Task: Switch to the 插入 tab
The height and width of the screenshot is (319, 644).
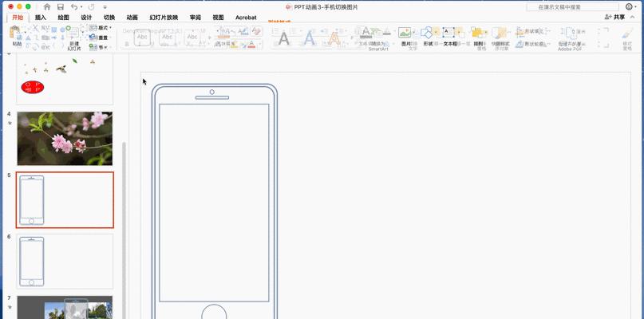Action: 41,18
